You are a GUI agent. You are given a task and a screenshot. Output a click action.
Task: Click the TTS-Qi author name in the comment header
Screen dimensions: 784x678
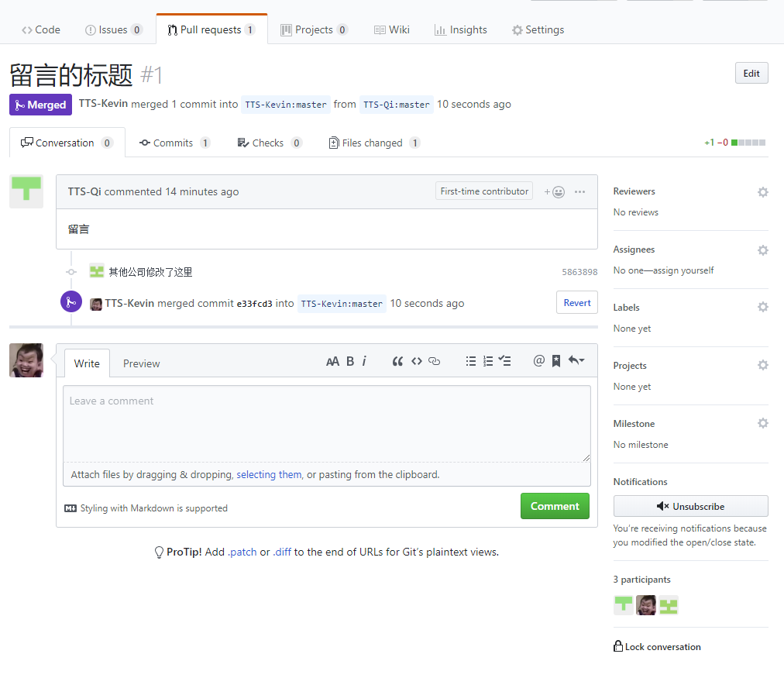[84, 191]
